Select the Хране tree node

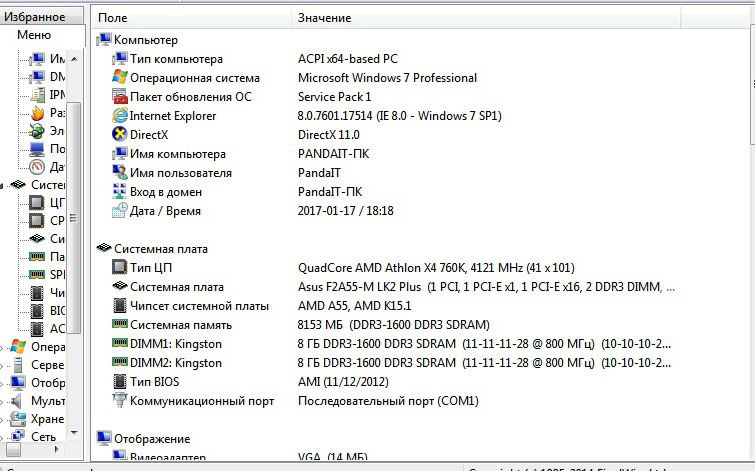(x=38, y=419)
